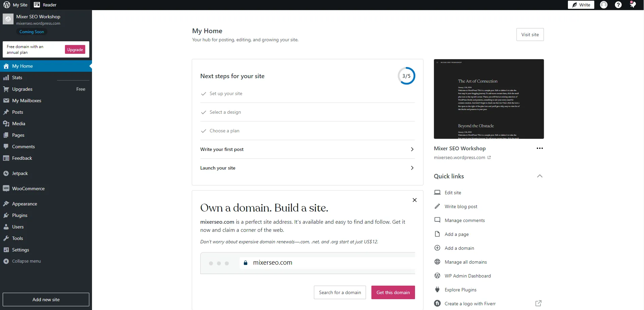The width and height of the screenshot is (644, 310).
Task: Click the Appearance paintbrush icon
Action: point(6,204)
